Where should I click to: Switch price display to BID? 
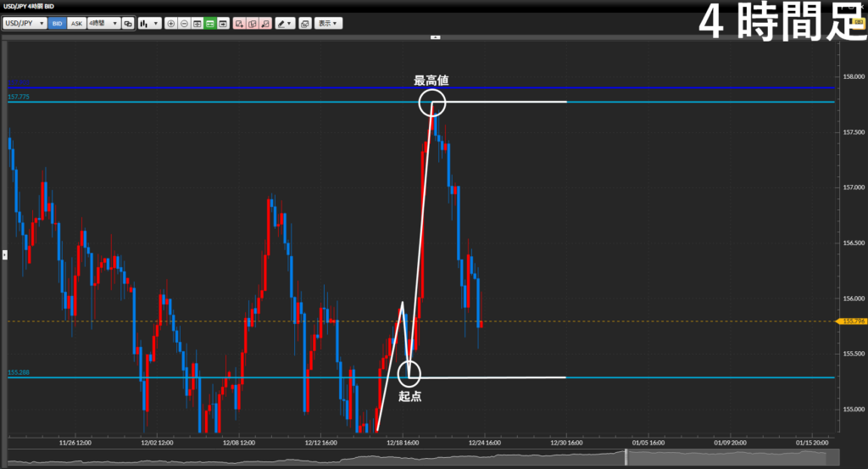(58, 24)
